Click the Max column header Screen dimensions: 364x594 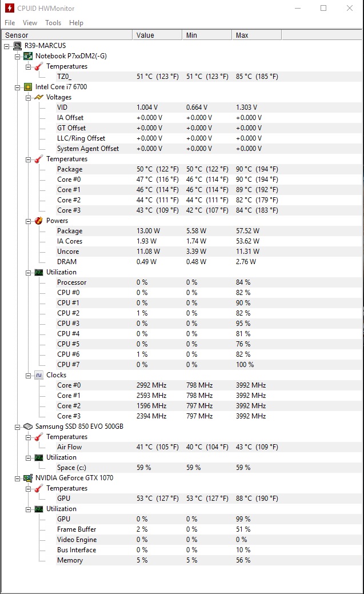257,35
